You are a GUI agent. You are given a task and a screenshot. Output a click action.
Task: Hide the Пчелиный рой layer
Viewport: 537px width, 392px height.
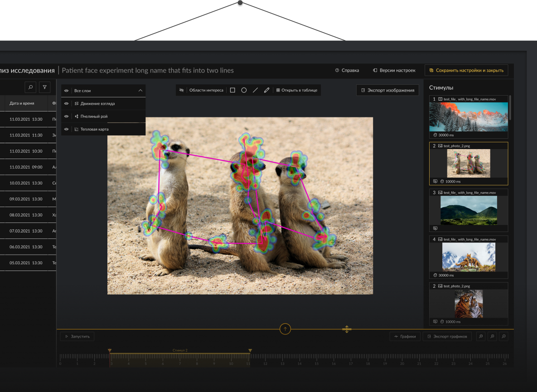tap(67, 116)
